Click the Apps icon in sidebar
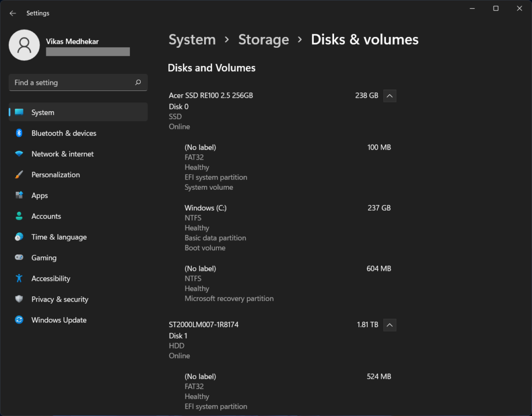This screenshot has width=532, height=416. (x=19, y=196)
